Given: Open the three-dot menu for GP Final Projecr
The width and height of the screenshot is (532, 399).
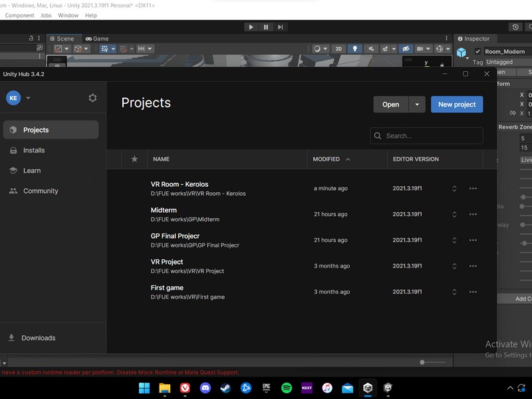Looking at the screenshot, I should point(473,240).
